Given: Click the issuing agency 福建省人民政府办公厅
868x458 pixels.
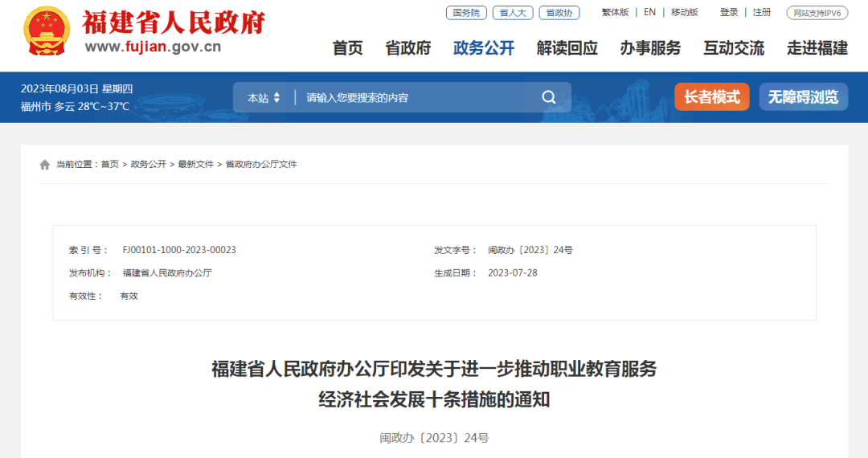Looking at the screenshot, I should pyautogui.click(x=167, y=273).
